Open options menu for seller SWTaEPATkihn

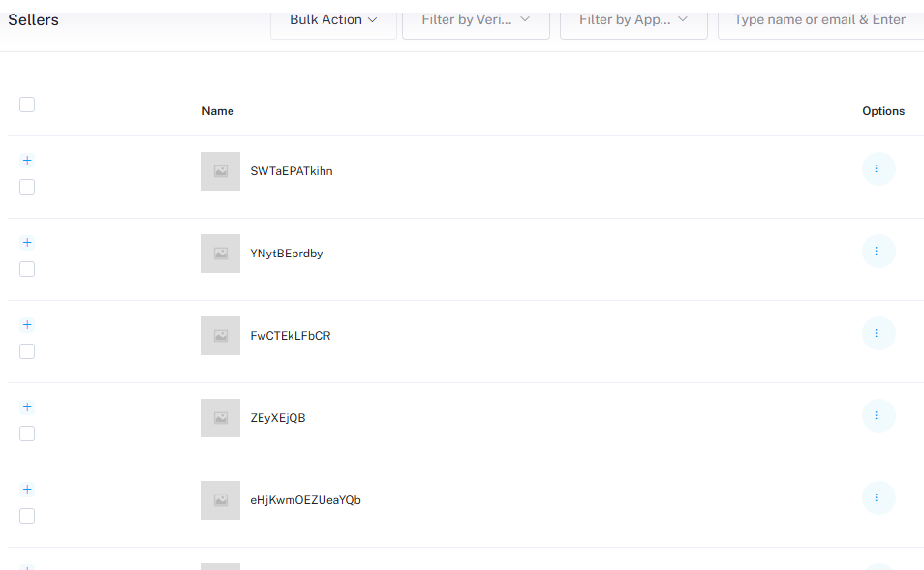pyautogui.click(x=878, y=168)
